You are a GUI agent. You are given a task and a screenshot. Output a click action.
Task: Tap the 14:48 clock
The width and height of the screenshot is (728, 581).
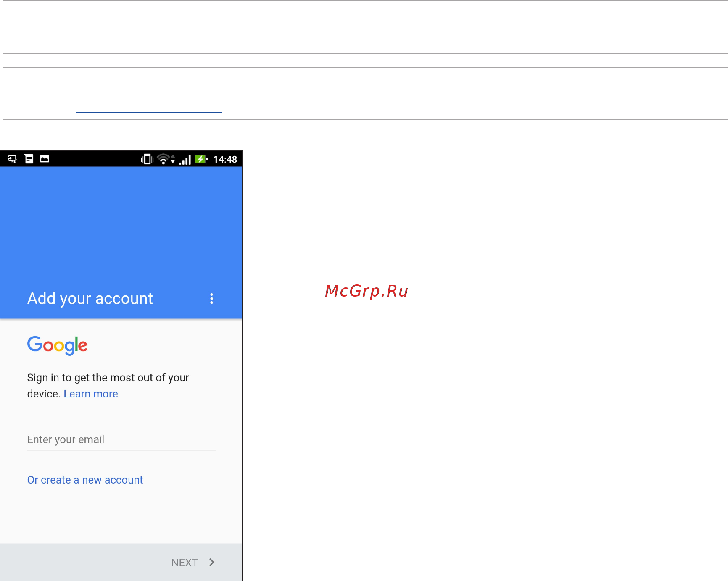(x=225, y=159)
